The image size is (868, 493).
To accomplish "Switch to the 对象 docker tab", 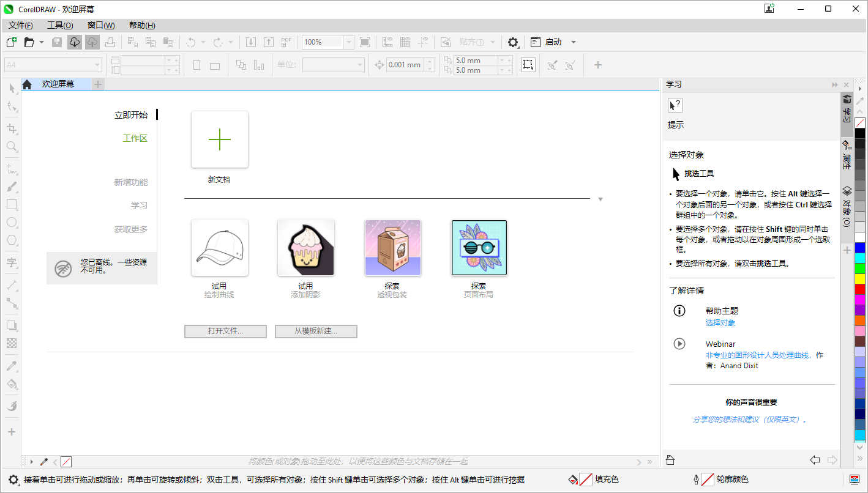I will pos(847,207).
